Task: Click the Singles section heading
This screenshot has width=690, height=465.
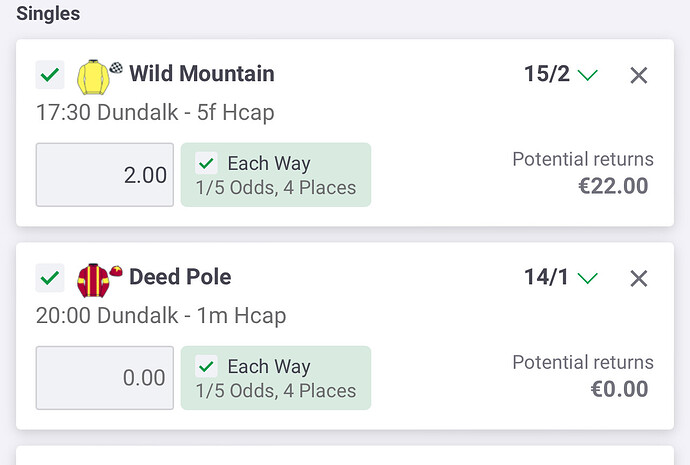Action: tap(48, 14)
